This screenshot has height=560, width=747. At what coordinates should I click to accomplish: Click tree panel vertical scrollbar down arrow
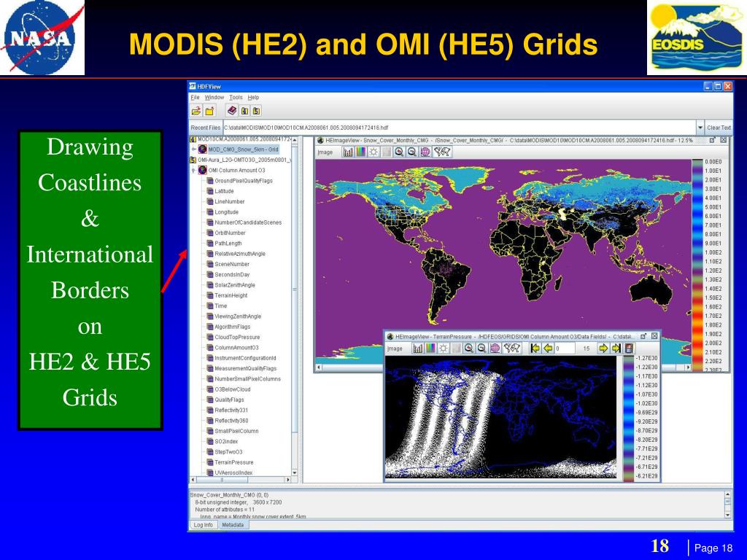(295, 472)
